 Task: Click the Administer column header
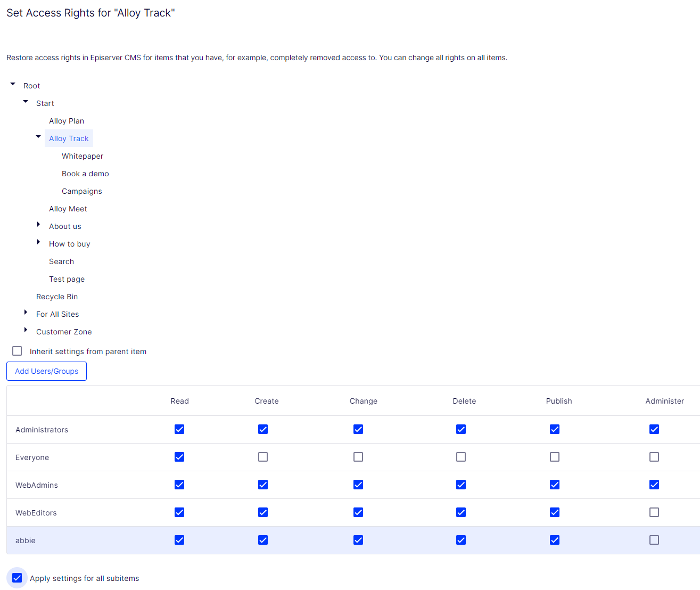tap(665, 401)
